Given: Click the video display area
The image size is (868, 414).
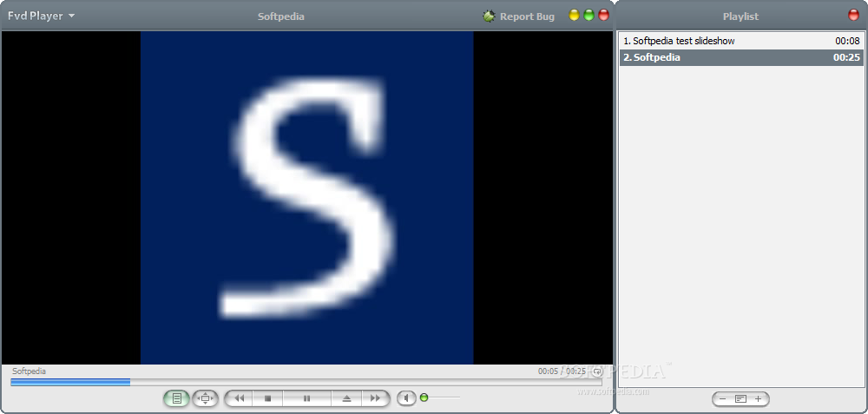Looking at the screenshot, I should click(x=307, y=198).
